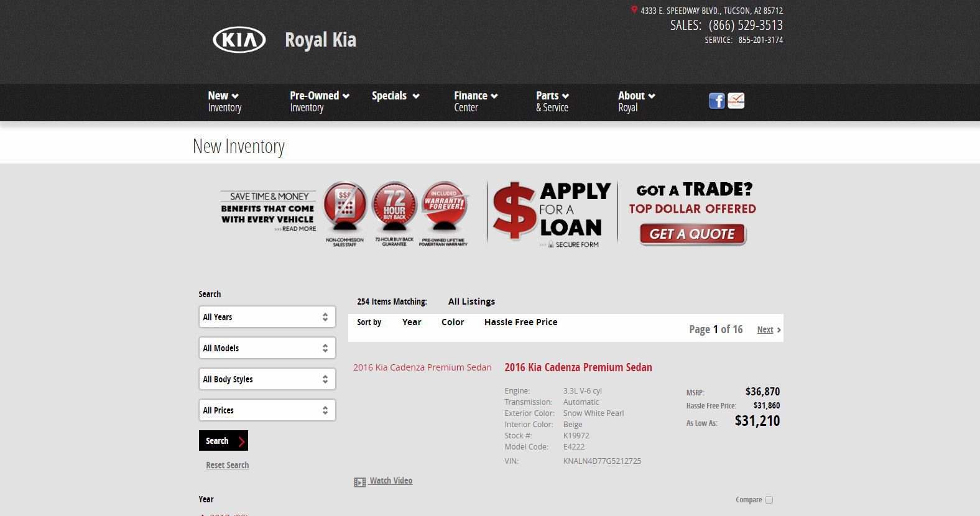Open the Pre-Owned Inventory menu

(x=320, y=101)
